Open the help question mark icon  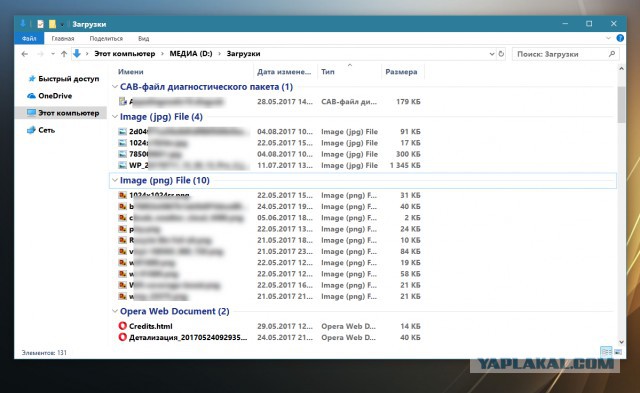(620, 38)
